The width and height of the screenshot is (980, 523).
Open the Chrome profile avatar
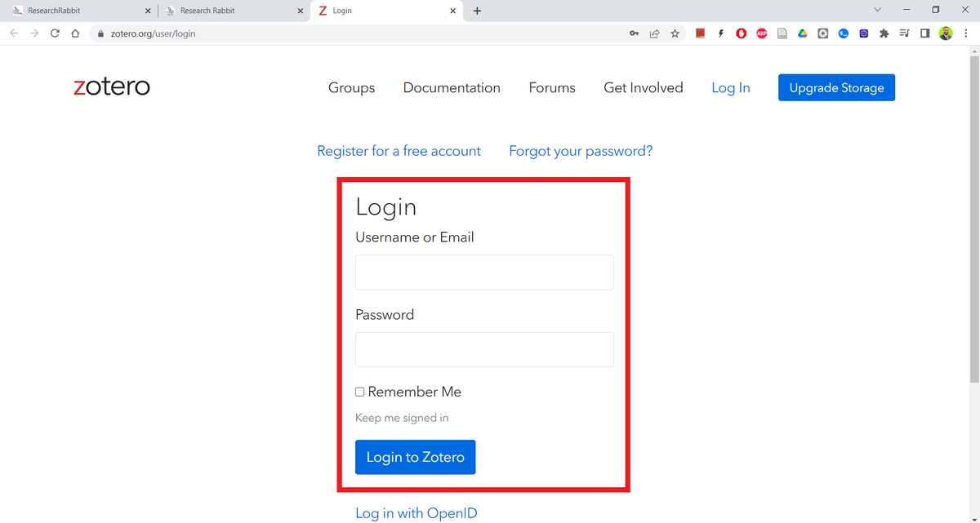coord(946,33)
